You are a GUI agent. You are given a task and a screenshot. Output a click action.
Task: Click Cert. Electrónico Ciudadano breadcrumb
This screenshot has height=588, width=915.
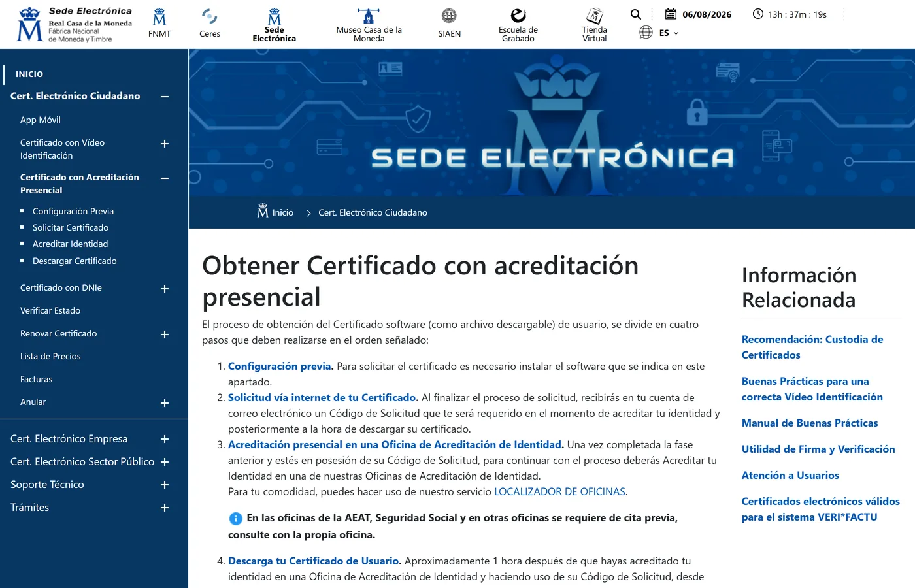pos(373,212)
